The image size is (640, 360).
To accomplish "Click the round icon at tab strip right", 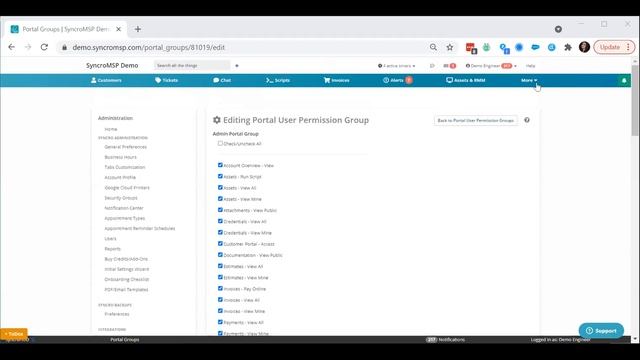I will pos(558,29).
